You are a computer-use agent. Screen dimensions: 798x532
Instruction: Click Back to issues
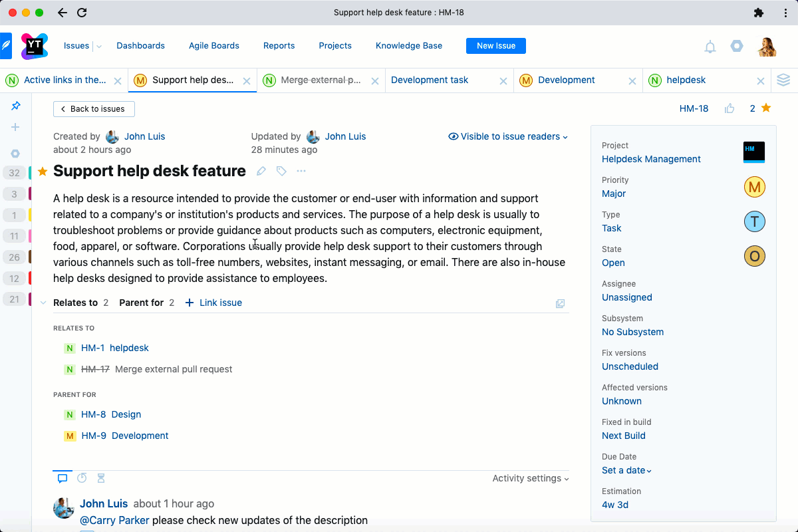coord(94,109)
